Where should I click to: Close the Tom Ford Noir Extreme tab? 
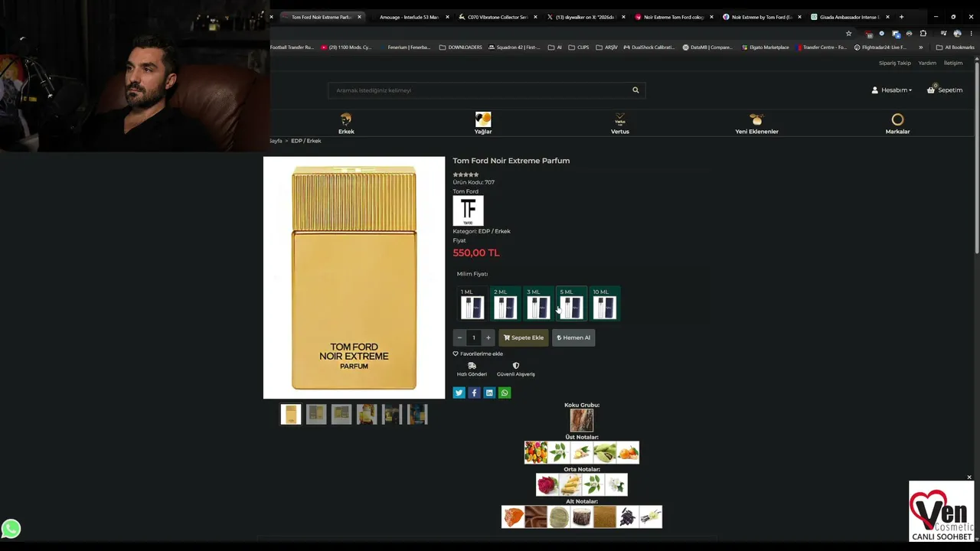[x=359, y=17]
